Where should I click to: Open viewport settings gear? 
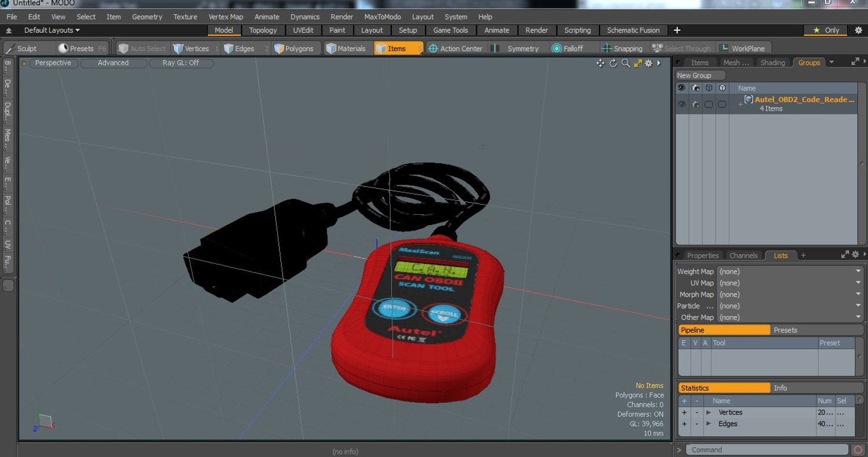pyautogui.click(x=649, y=63)
